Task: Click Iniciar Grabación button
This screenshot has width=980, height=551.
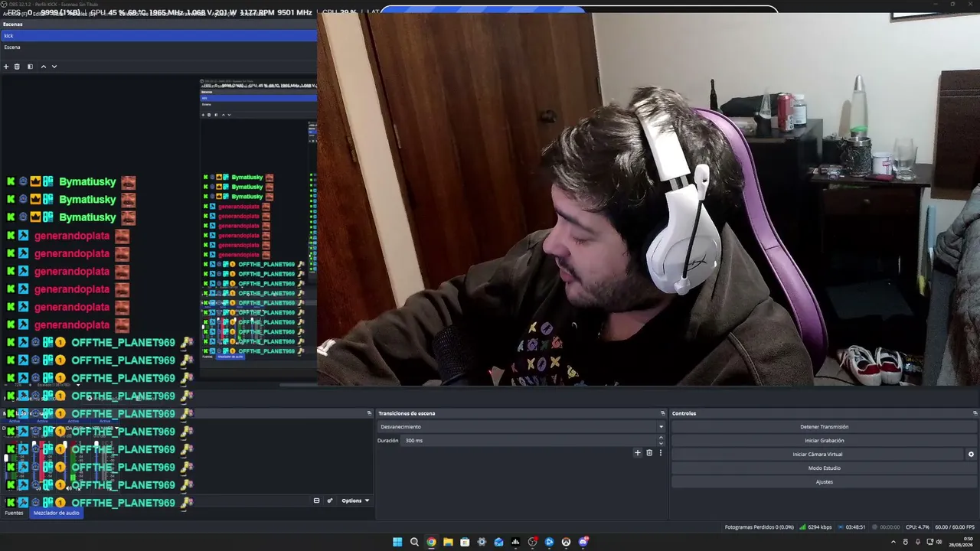Action: (824, 441)
